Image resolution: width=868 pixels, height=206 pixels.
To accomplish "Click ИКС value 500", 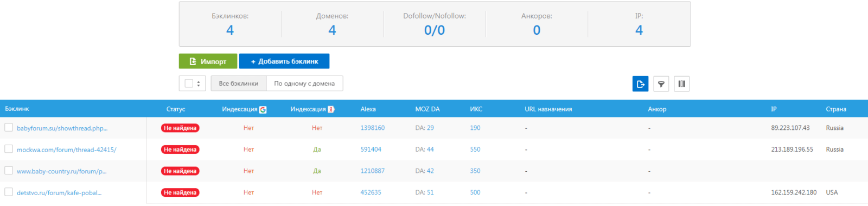I will click(475, 192).
